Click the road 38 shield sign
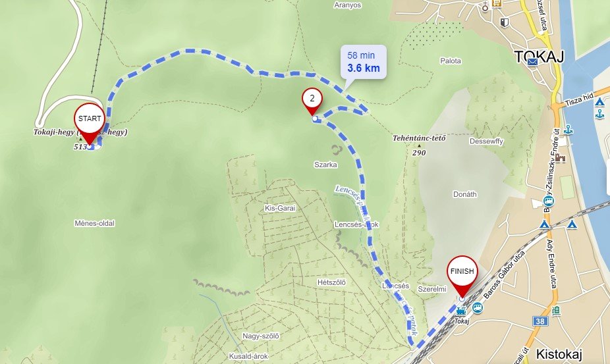Viewport: 610px width, 364px height. [540, 321]
